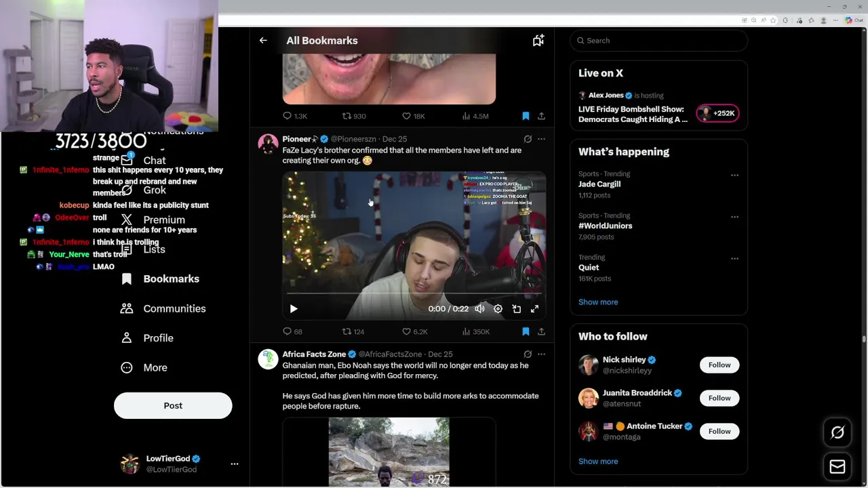This screenshot has height=488, width=868.
Task: Open Bookmarks in sidebar
Action: tap(160, 279)
